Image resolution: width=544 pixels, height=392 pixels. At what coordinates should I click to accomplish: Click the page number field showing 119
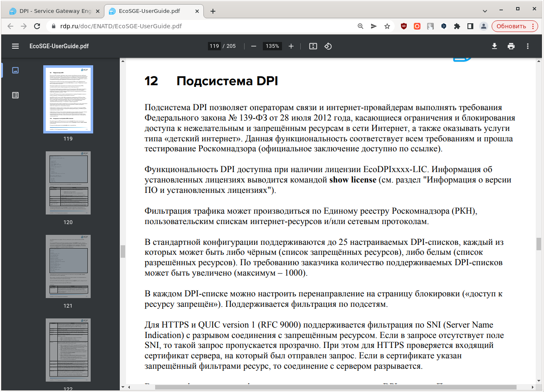214,46
